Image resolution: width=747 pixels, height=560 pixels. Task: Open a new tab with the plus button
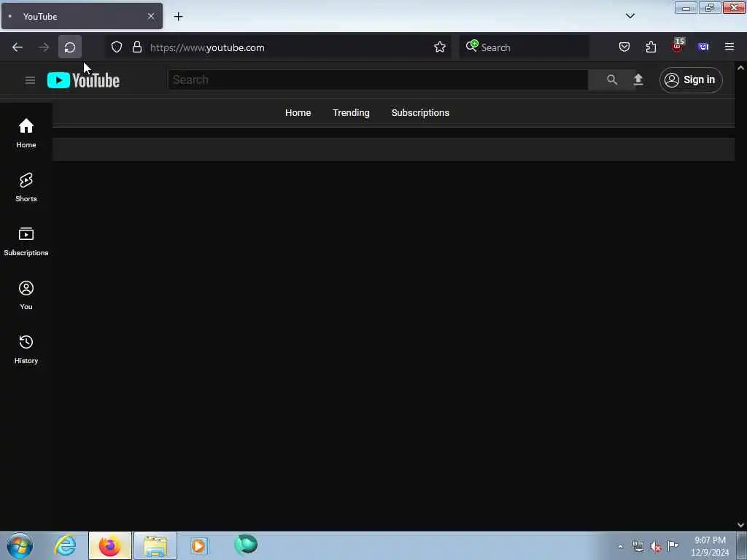coord(178,17)
